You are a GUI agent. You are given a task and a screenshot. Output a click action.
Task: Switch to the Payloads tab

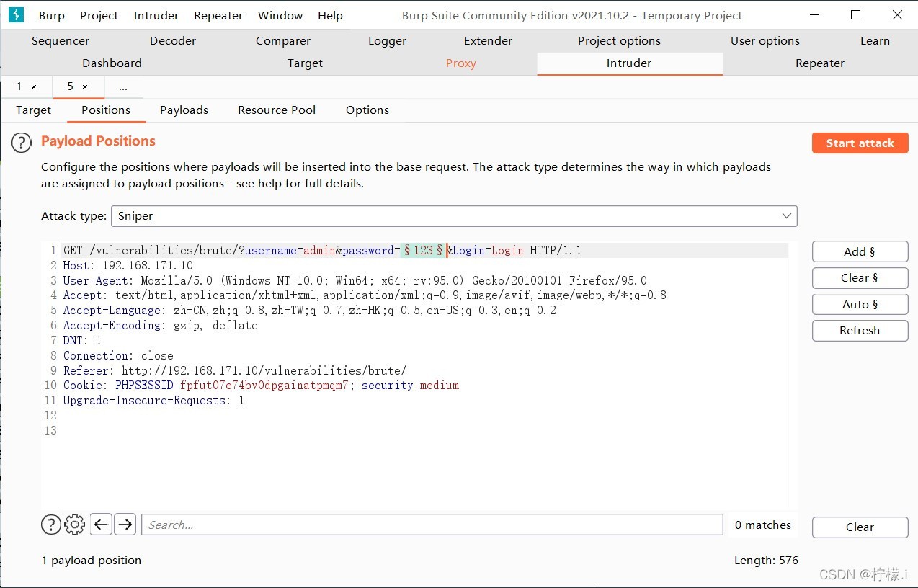point(184,110)
